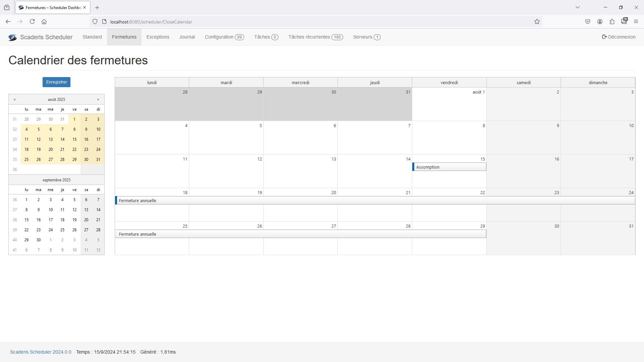
Task: Click the Save to Pocket icon
Action: pos(588,22)
